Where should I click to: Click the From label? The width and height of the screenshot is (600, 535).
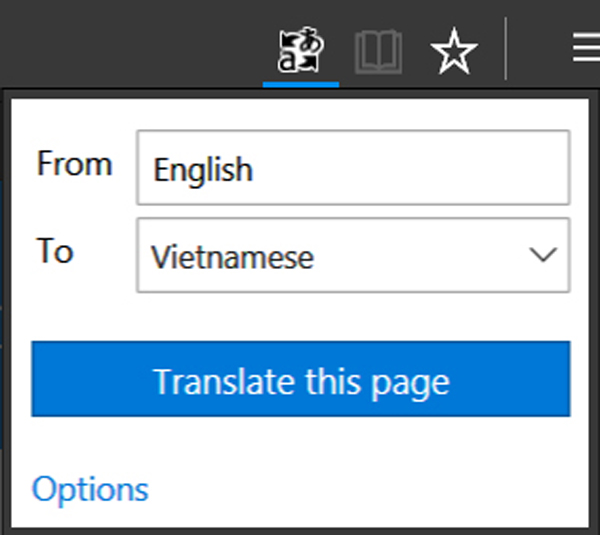[x=74, y=164]
